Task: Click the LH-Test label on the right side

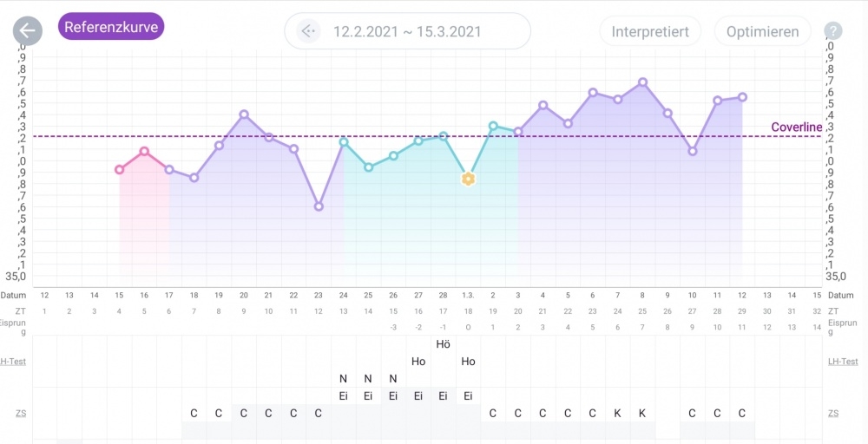Action: 843,362
